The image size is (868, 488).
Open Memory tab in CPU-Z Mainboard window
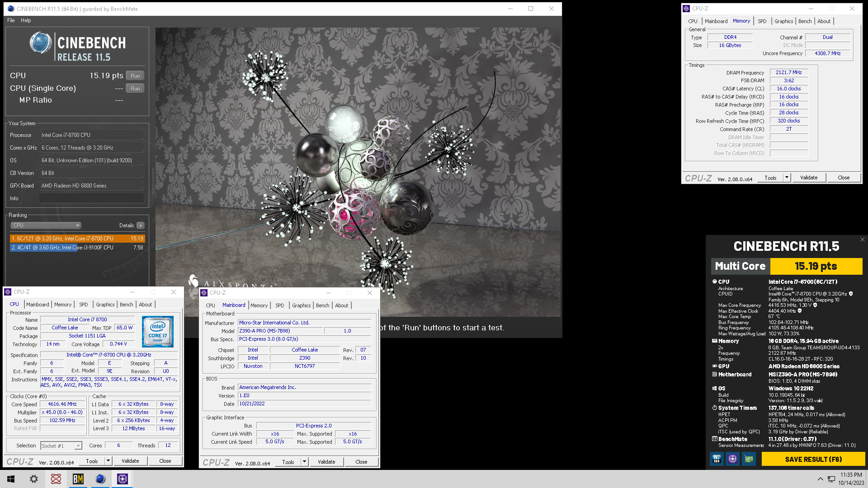click(259, 305)
